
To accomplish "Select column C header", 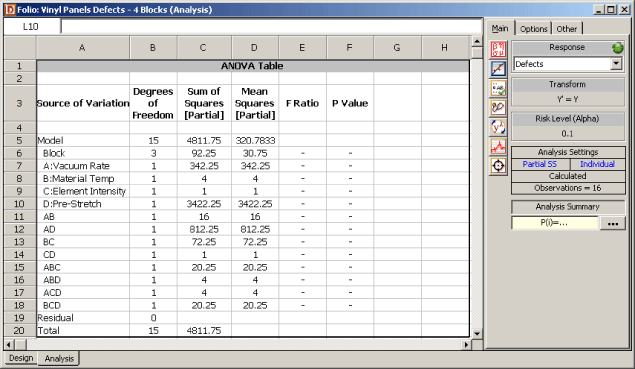I will pos(204,48).
